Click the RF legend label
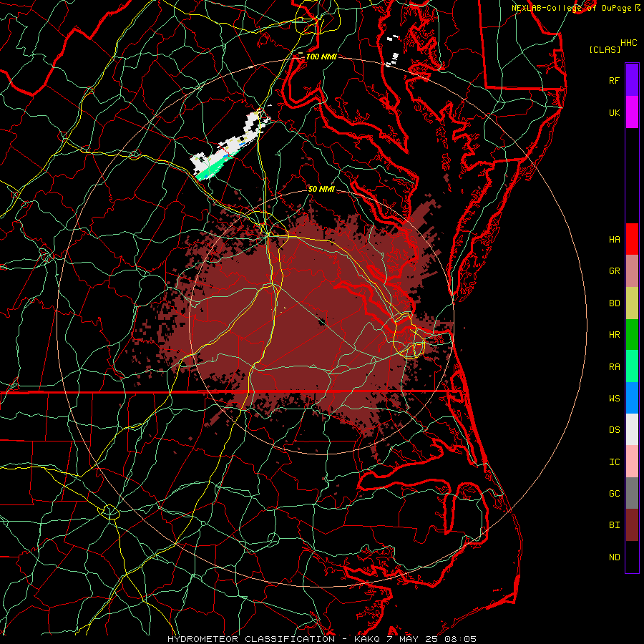This screenshot has width=644, height=644. pos(614,80)
